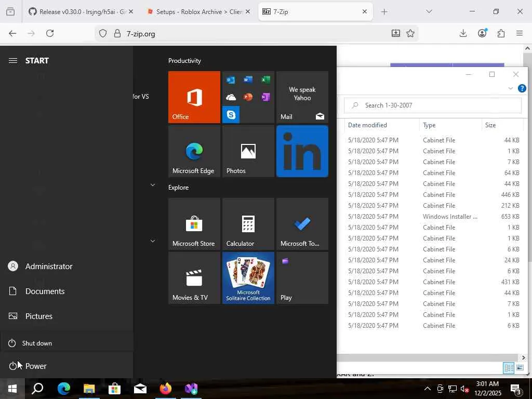Open the Firefox application menu
The image size is (532, 399).
[x=520, y=33]
